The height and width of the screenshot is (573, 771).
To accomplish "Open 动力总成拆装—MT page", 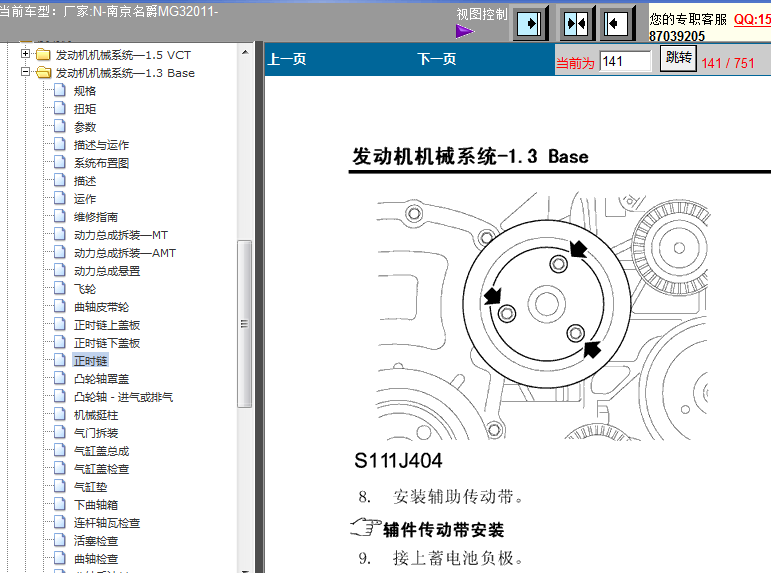I will 121,235.
